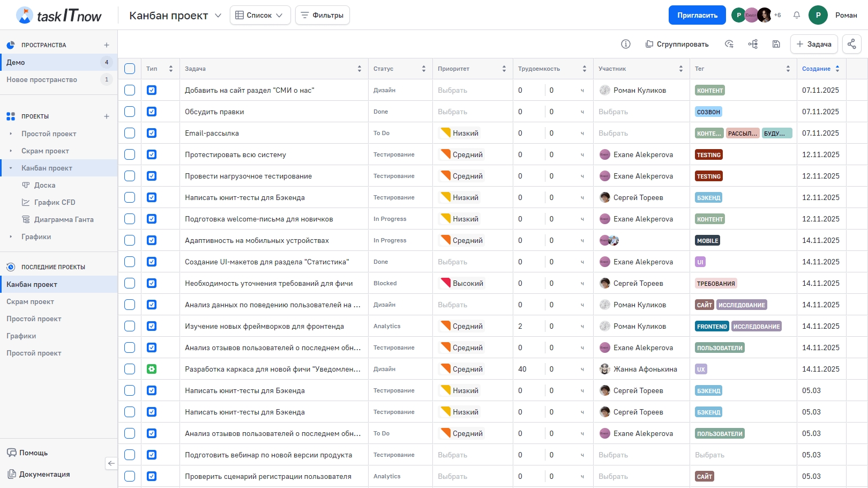The image size is (868, 488).
Task: Click the blue "Пригласить" button
Action: [x=697, y=15]
